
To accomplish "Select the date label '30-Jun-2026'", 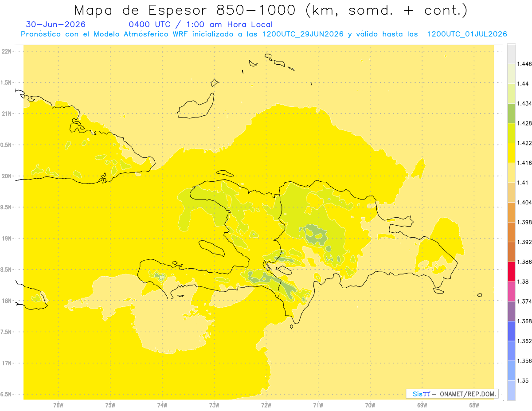I will [x=56, y=24].
